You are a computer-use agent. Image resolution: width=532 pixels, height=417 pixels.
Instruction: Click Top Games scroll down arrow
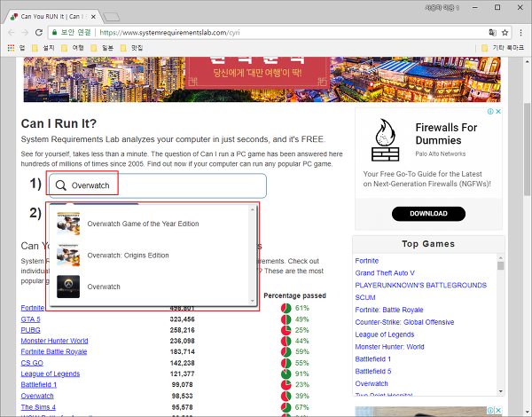500,391
